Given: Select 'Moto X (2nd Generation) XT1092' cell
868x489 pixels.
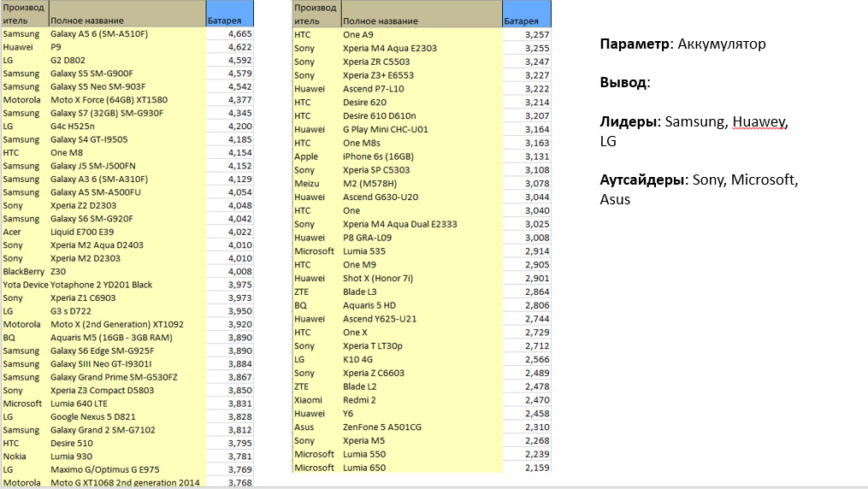Looking at the screenshot, I should coord(127,325).
